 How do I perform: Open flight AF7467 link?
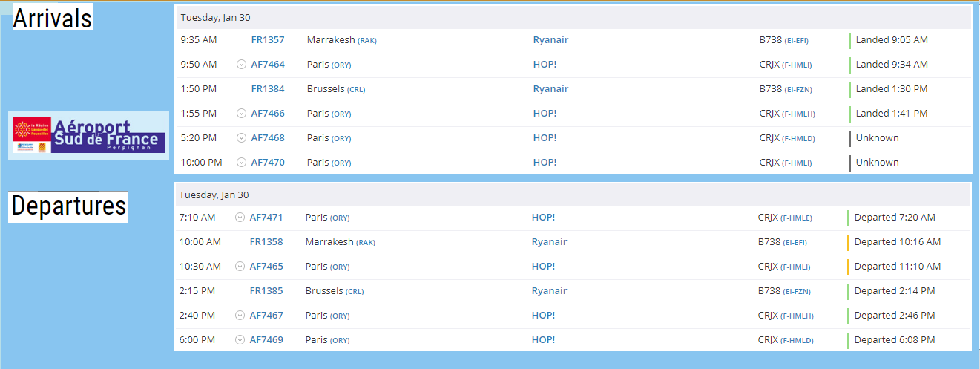[x=266, y=316]
